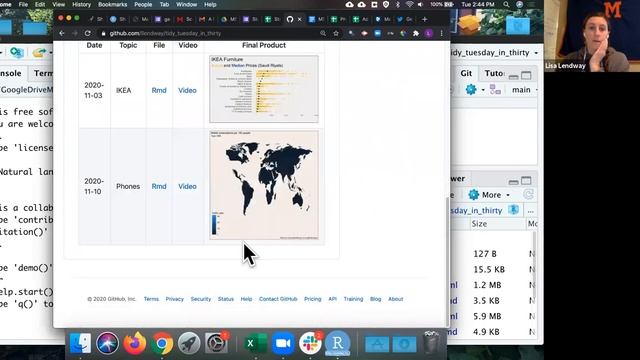Screen dimensions: 640x360
Task: Open Excel from the dock
Action: pyautogui.click(x=256, y=344)
